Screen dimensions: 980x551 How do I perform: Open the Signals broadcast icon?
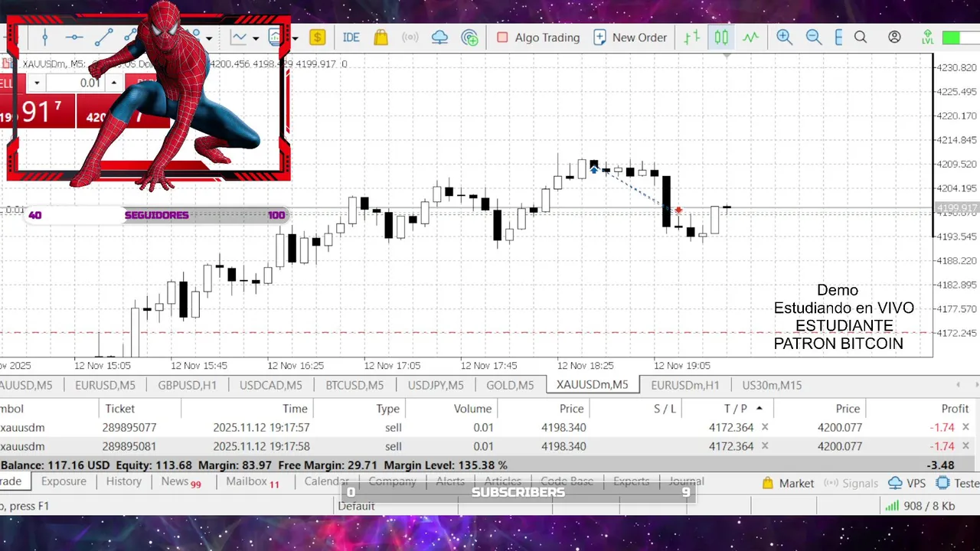[410, 37]
